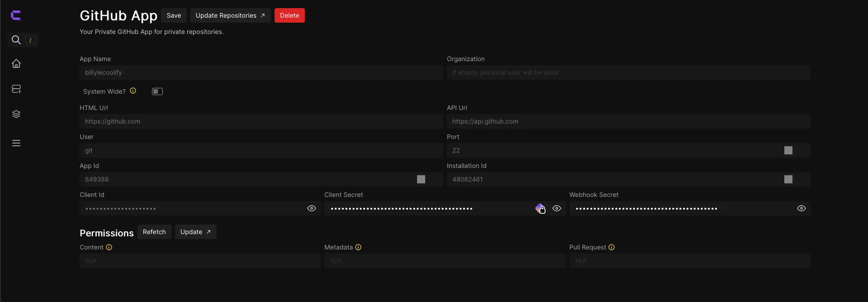Click the Installation Id value 48062461
This screenshot has height=302, width=868.
coord(467,179)
